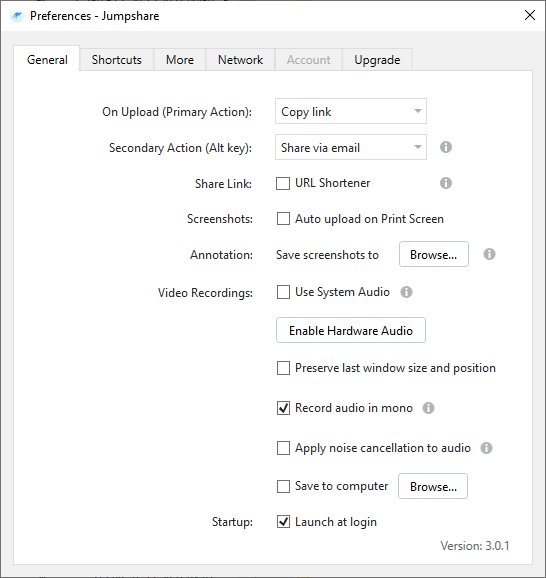This screenshot has height=578, width=546.
Task: Click the Startup: label
Action: (232, 522)
